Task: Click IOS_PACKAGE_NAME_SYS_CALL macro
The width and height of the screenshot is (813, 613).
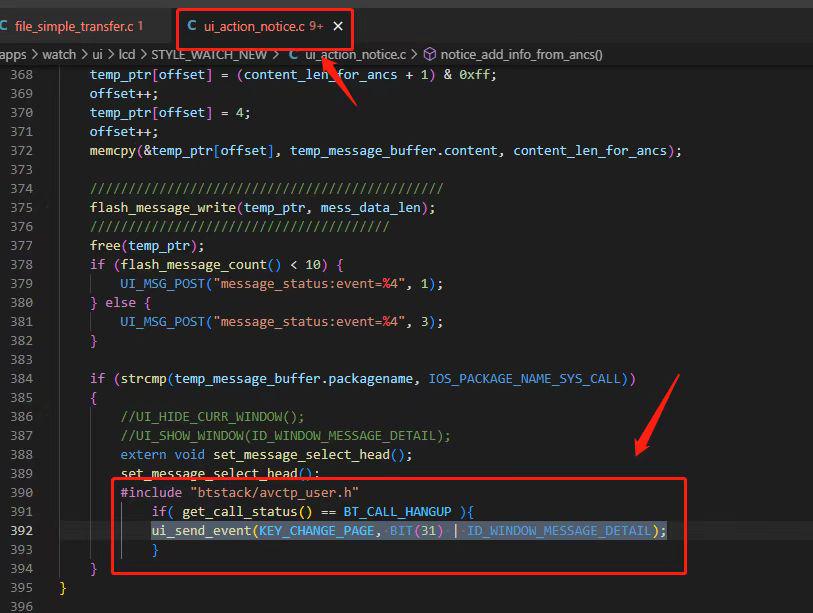Action: [524, 379]
